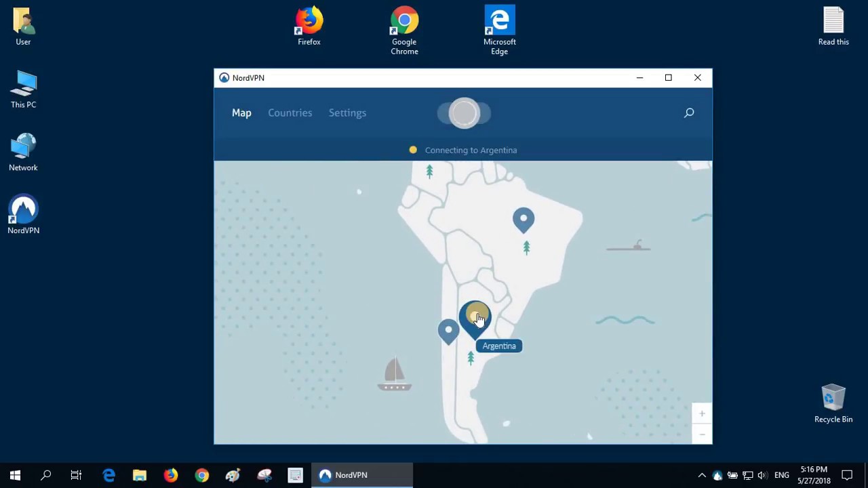The width and height of the screenshot is (868, 488).
Task: Click the Argentina label tooltip
Action: coord(499,346)
